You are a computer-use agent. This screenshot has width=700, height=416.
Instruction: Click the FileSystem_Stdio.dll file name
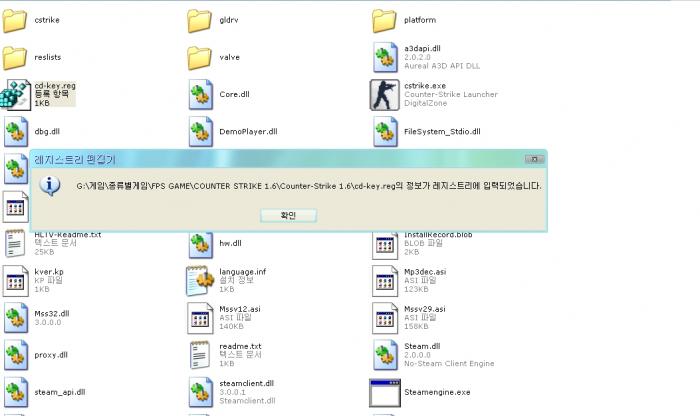click(442, 132)
